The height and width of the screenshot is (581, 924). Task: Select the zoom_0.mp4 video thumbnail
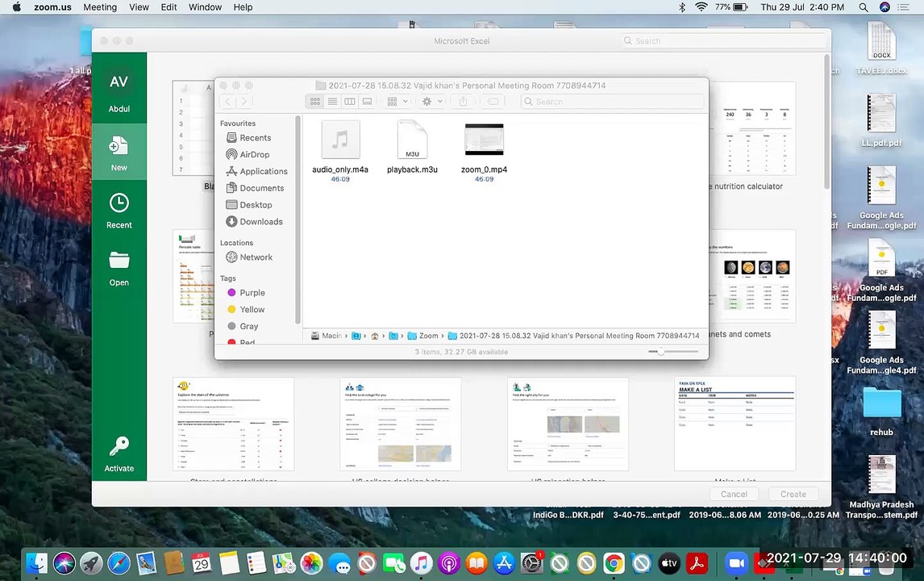[x=484, y=140]
